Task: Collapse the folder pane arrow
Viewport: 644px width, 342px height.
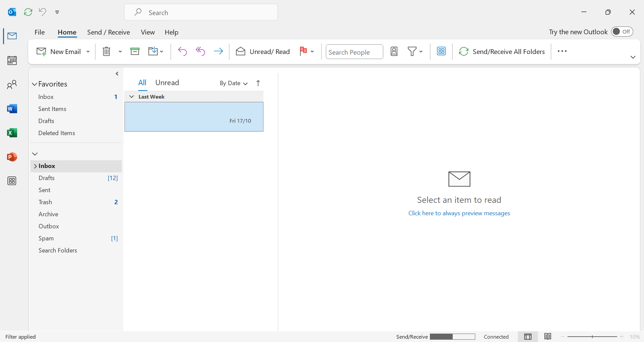Action: point(117,74)
